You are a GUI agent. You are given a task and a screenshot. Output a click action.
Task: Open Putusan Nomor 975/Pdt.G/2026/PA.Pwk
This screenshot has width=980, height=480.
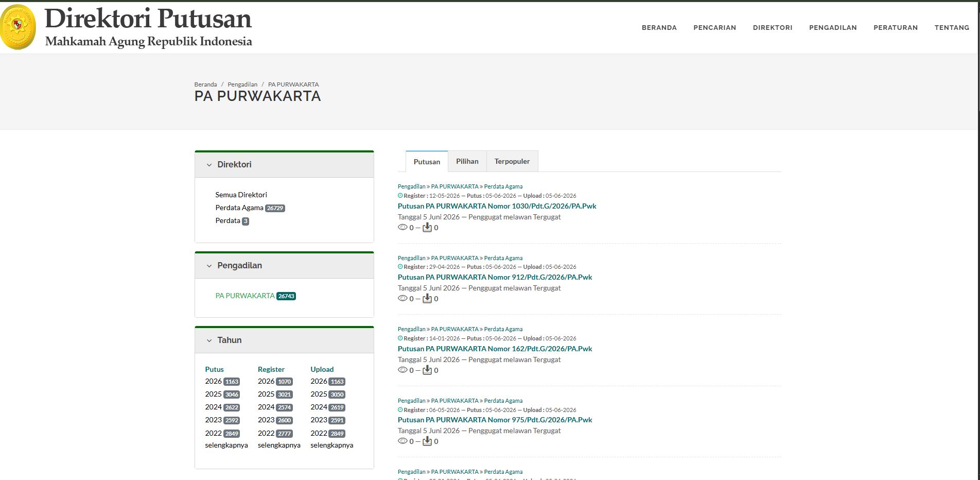point(495,420)
